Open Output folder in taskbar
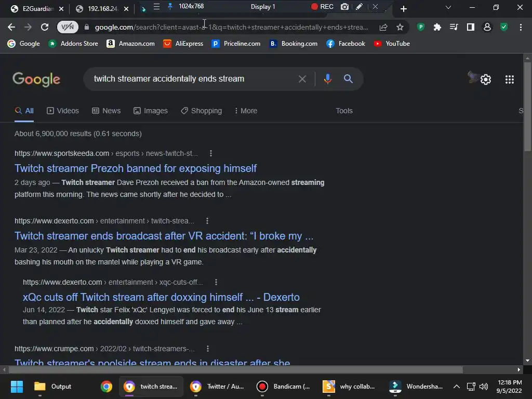This screenshot has height=399, width=532. click(x=53, y=387)
